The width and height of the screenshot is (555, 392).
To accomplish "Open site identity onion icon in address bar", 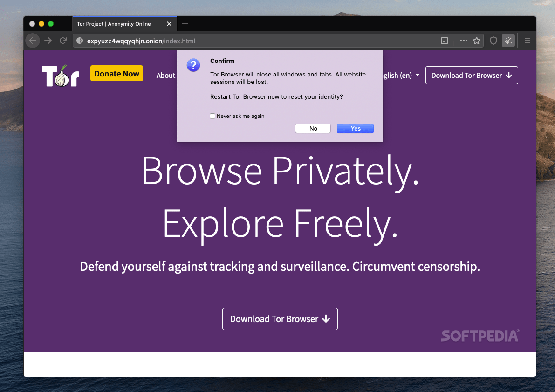I will [x=80, y=41].
